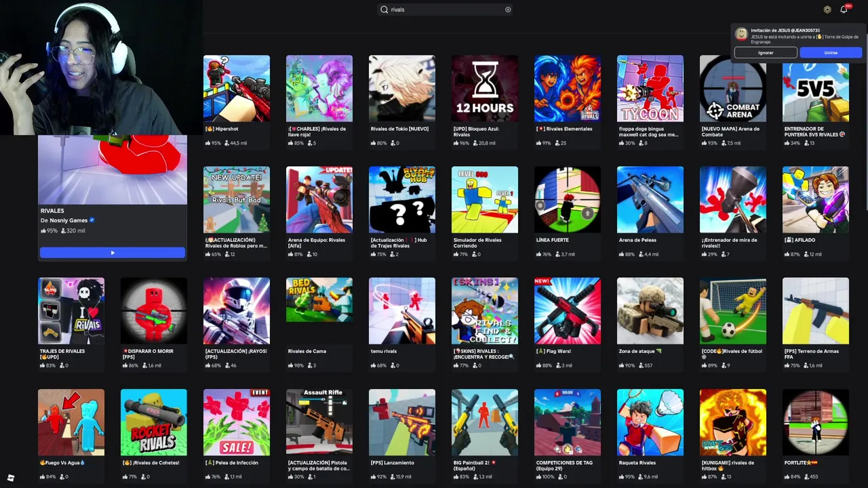
Task: Open the COMPETICIONES DE TAG thumbnail
Action: click(x=568, y=422)
